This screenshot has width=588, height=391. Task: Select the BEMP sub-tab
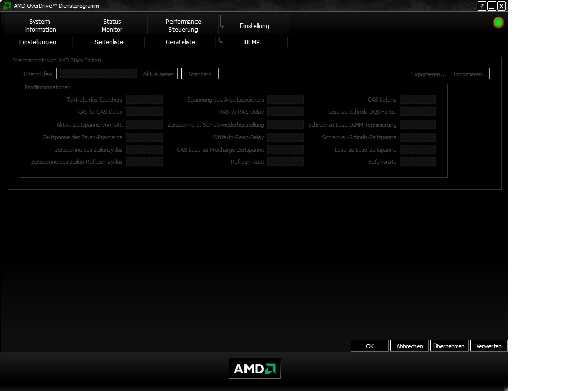pyautogui.click(x=252, y=42)
